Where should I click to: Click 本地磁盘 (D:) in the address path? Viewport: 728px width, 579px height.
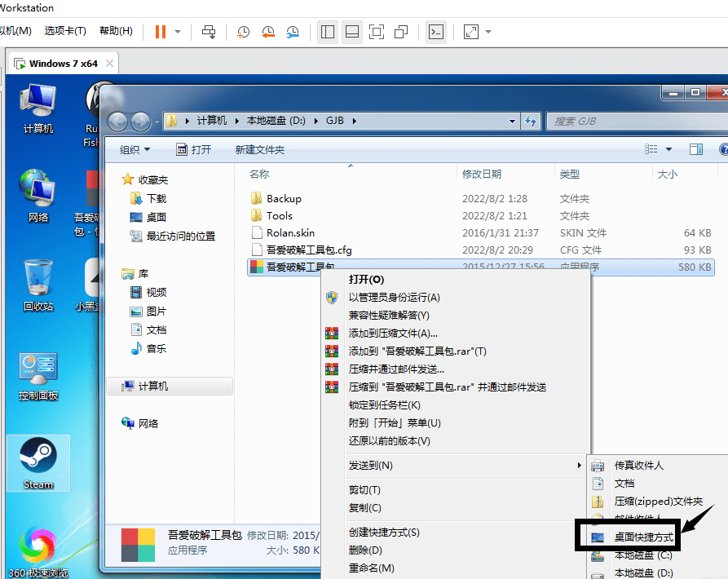(276, 121)
